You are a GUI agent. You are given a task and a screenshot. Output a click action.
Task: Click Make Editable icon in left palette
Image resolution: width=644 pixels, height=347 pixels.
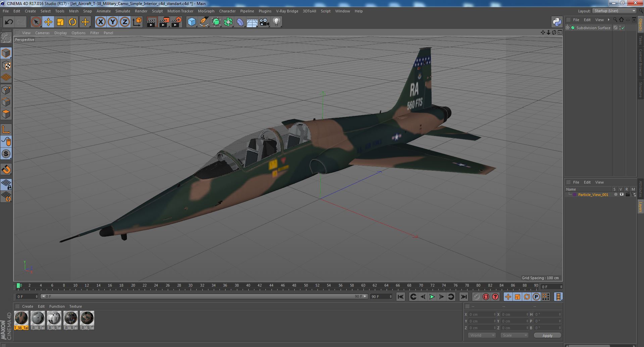click(6, 38)
